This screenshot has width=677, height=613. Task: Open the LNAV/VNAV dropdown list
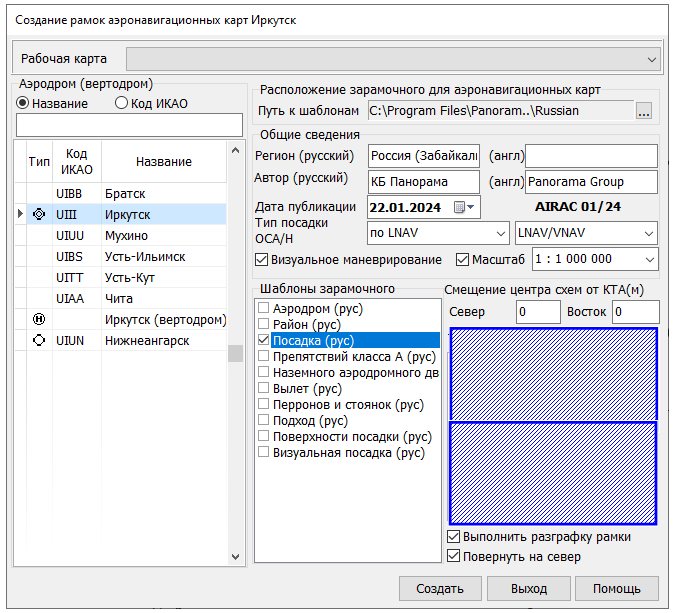pyautogui.click(x=648, y=233)
